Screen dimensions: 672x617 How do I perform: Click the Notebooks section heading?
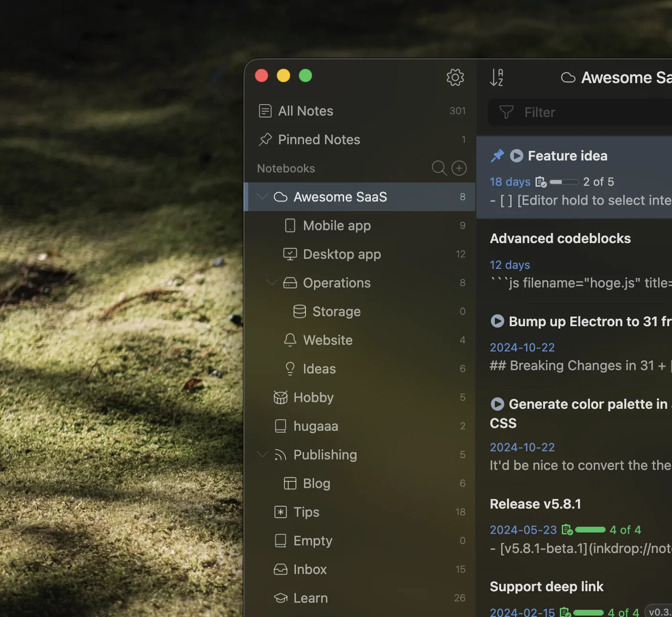pos(286,168)
